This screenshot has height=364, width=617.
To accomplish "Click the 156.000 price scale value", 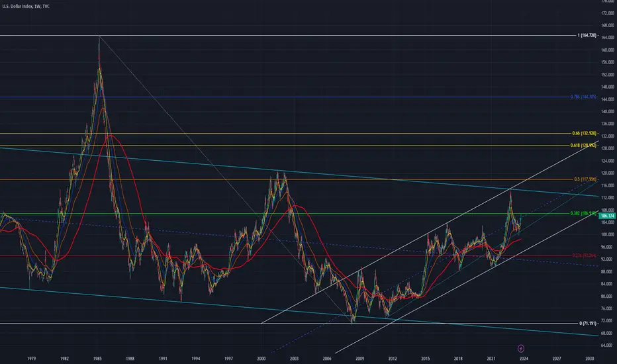I will [608, 62].
